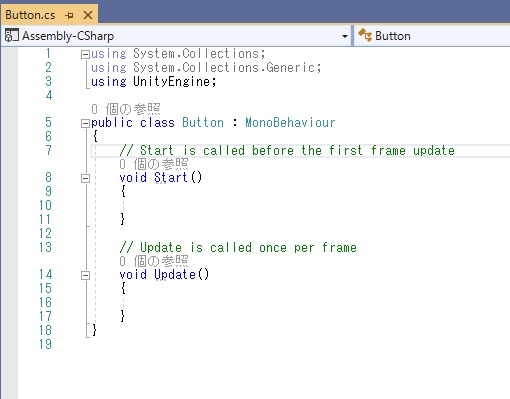
Task: Click the System.Collections.Generic using line
Action: click(206, 68)
